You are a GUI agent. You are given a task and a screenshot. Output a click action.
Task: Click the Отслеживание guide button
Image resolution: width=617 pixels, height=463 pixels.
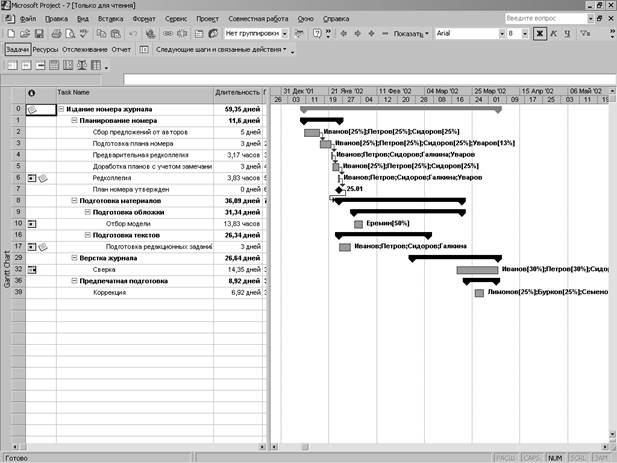(x=85, y=50)
